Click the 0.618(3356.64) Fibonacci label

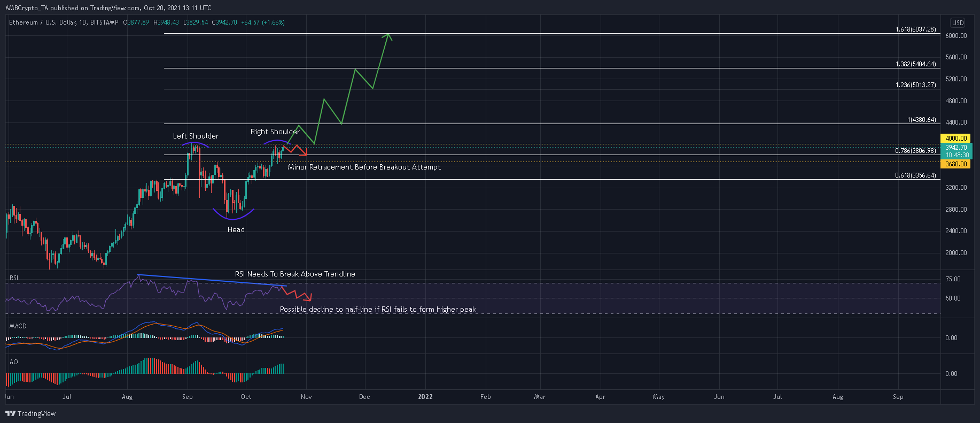(x=916, y=175)
